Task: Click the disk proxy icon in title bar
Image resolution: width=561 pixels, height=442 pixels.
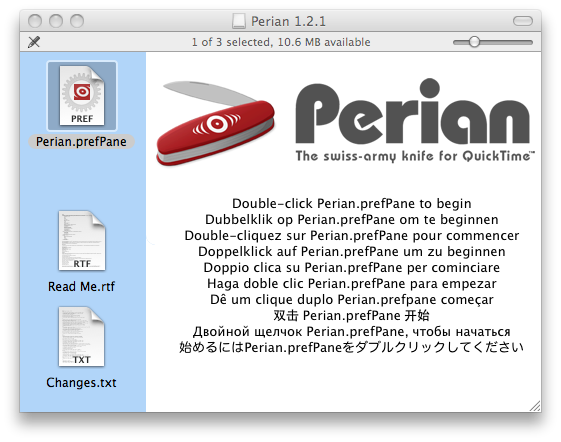Action: (239, 21)
